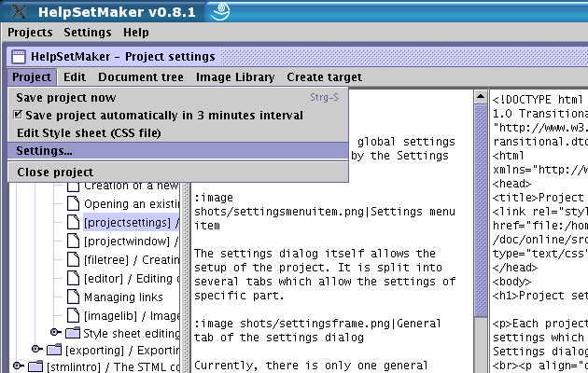Image resolution: width=588 pixels, height=373 pixels.
Task: Click the document icon beside [imagelib]
Action: coord(73,316)
